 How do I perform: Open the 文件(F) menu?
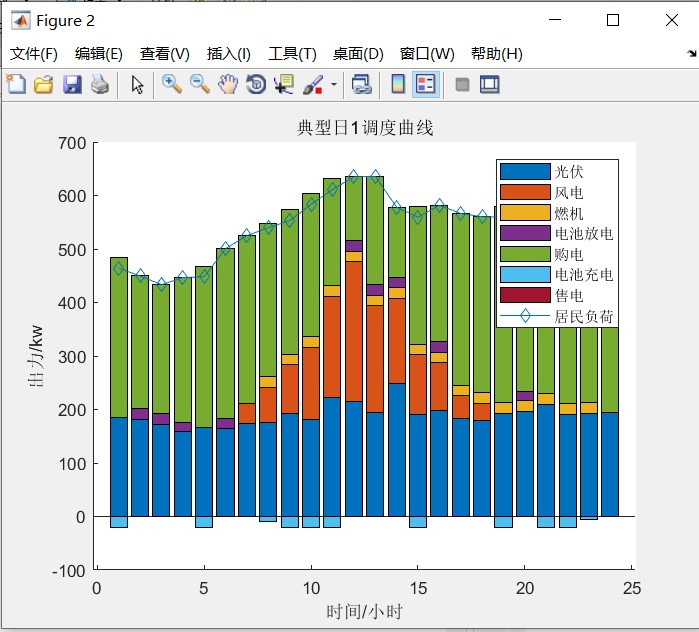(34, 54)
